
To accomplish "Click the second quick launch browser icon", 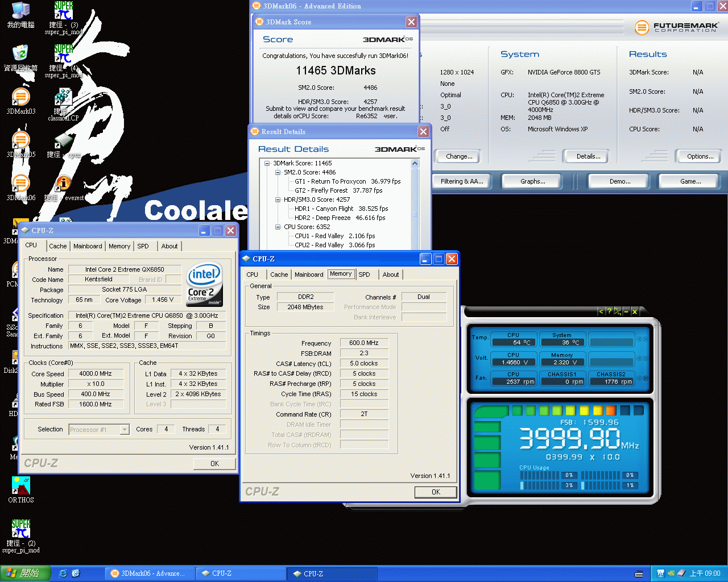I will click(x=76, y=573).
